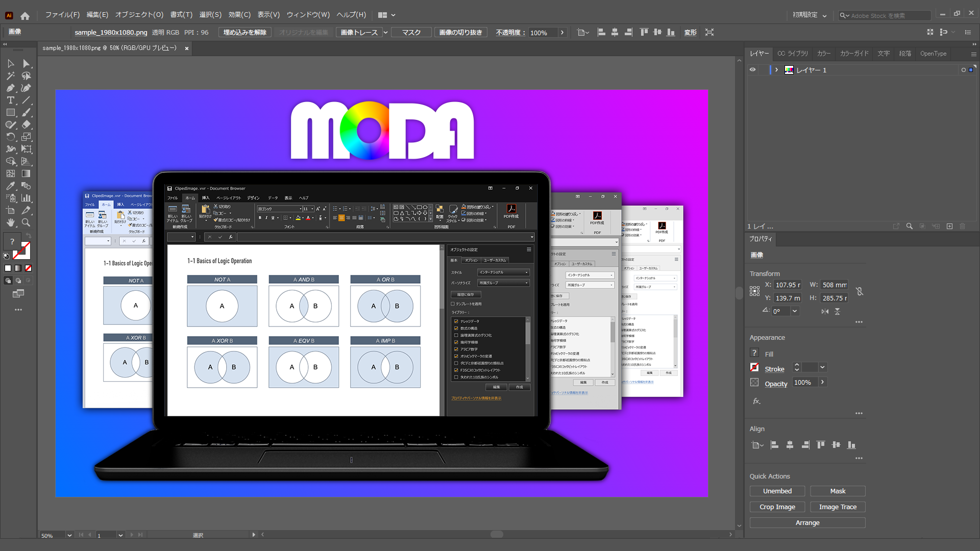This screenshot has width=980, height=551.
Task: Click the None color swatch in toolbar
Action: coord(29,268)
